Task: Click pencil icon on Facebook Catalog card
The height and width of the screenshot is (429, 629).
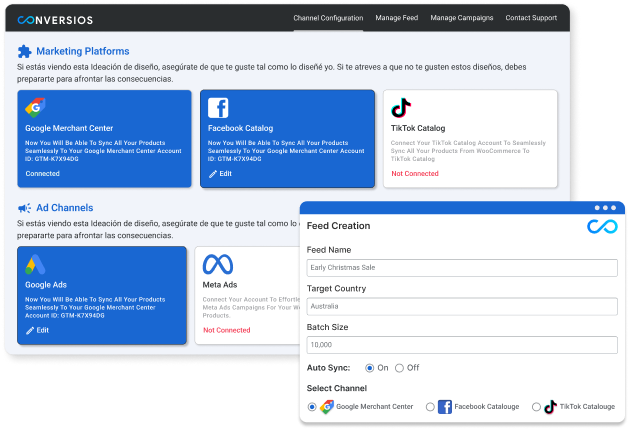Action: (x=213, y=174)
